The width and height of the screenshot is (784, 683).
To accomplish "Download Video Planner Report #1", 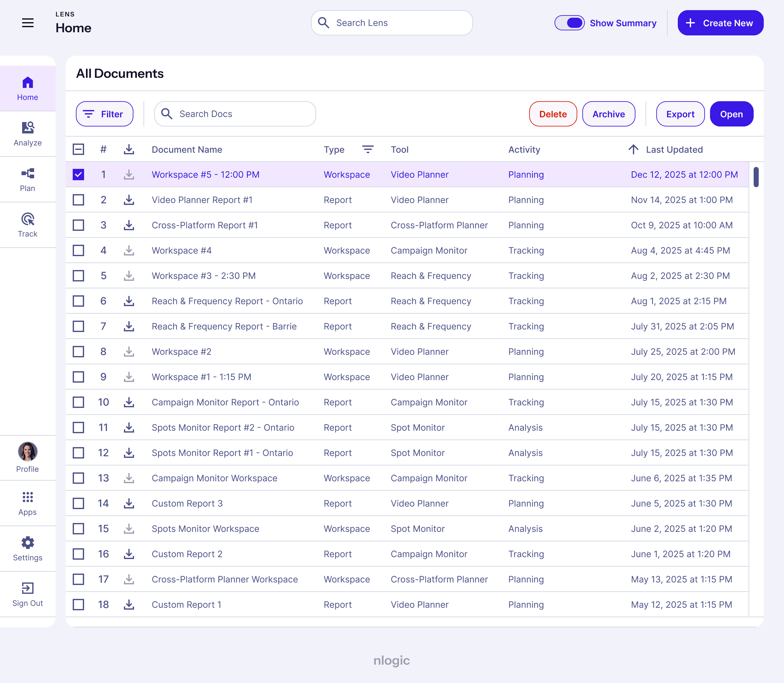I will coord(129,200).
